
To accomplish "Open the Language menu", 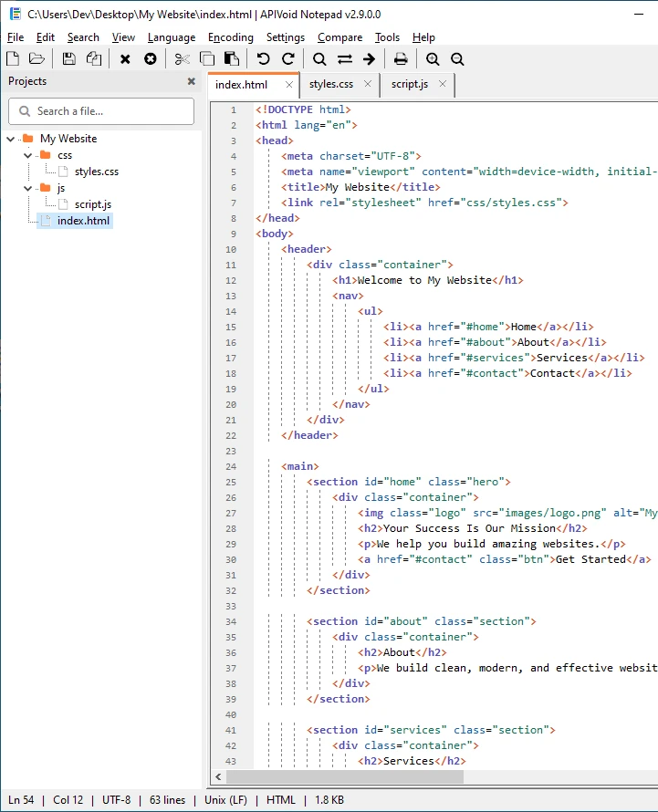I will point(172,37).
